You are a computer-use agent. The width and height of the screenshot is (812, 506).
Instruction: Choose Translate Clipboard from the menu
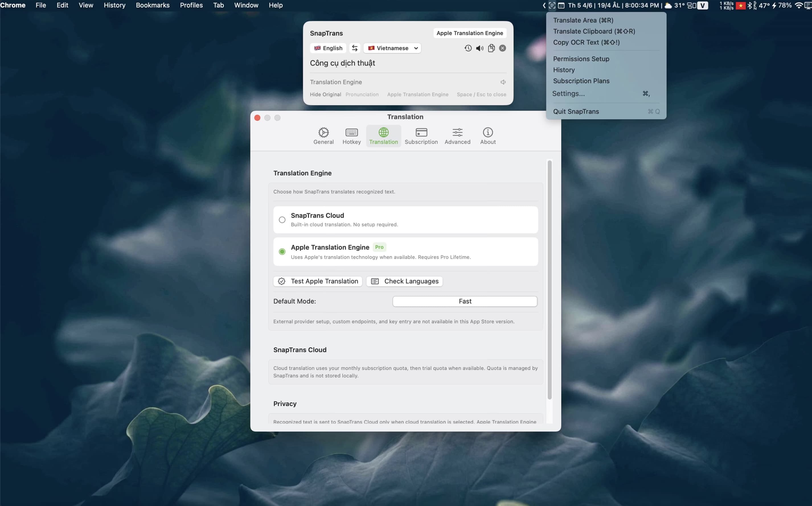pyautogui.click(x=606, y=31)
